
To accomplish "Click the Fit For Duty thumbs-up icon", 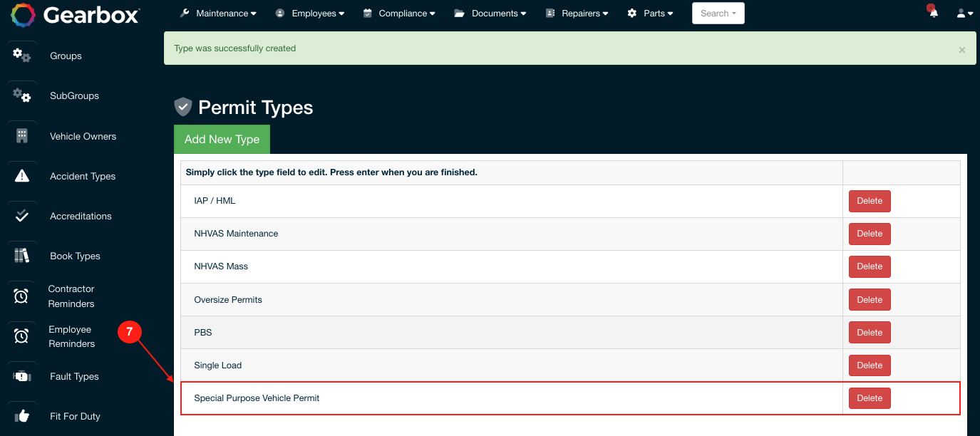I will point(22,416).
